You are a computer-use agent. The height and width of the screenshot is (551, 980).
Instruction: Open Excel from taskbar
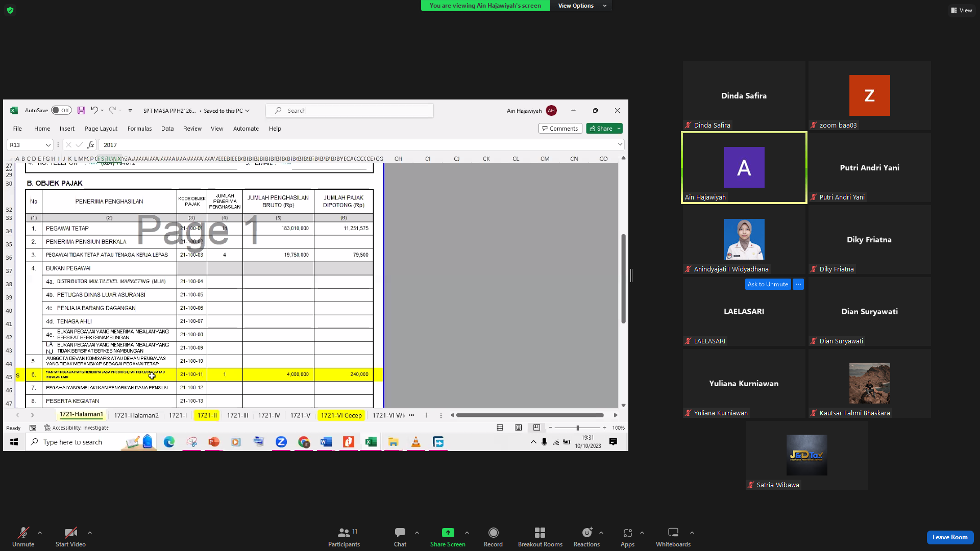click(371, 442)
